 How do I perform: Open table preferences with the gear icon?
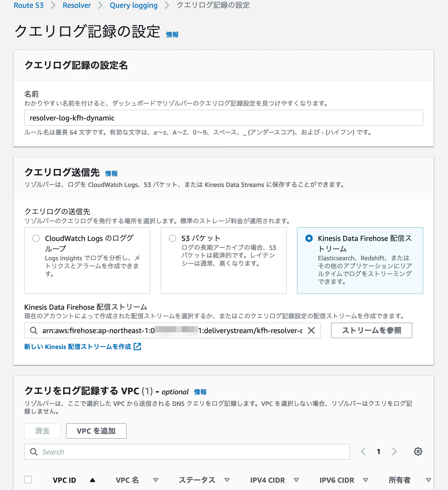418,452
